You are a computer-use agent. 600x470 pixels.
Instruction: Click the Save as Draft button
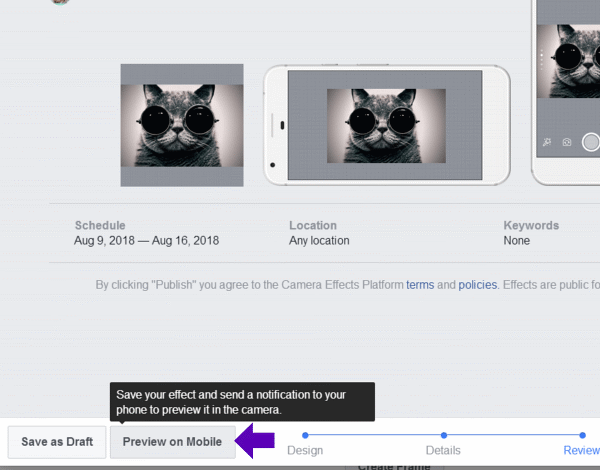click(x=57, y=442)
